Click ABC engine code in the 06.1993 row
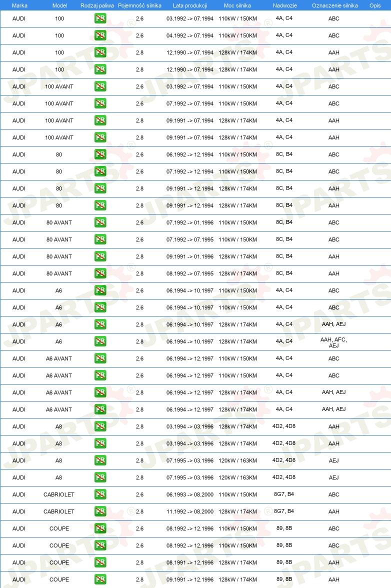The width and height of the screenshot is (391, 588). (333, 494)
